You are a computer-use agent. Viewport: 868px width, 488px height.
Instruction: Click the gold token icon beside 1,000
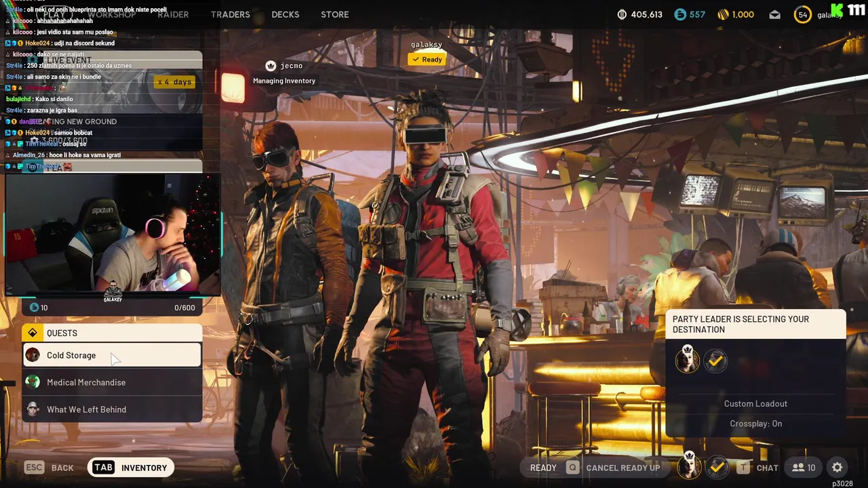click(723, 14)
